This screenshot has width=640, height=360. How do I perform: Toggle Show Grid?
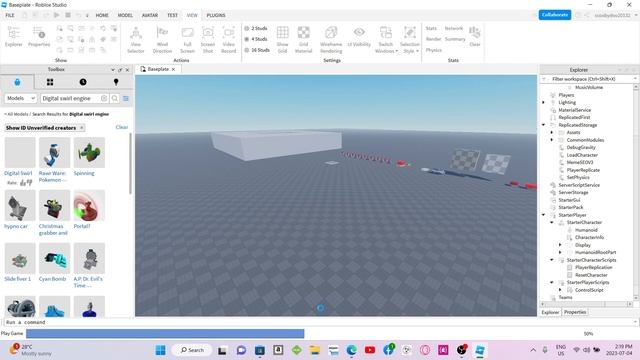[x=282, y=39]
